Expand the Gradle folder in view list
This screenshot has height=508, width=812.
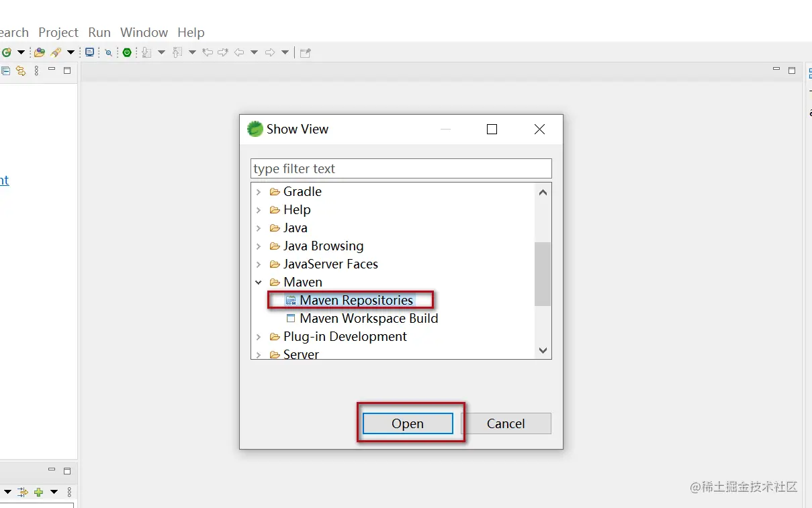click(x=259, y=192)
